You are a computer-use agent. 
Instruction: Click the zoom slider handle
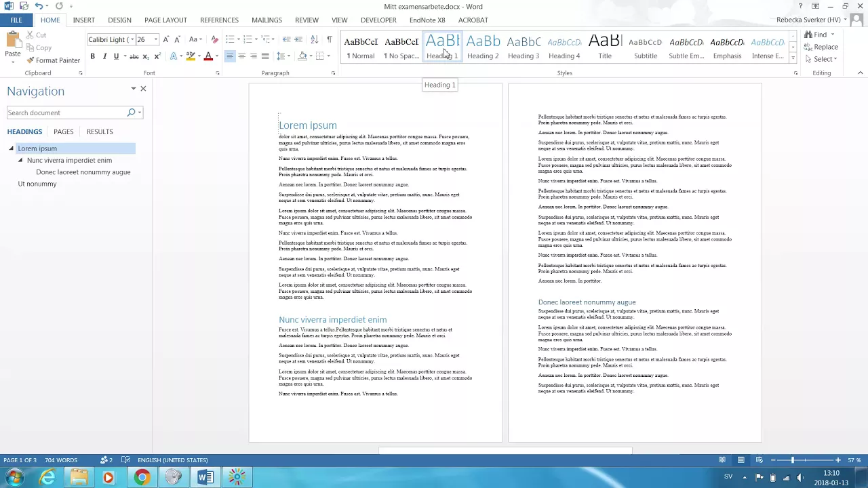[792, 460]
